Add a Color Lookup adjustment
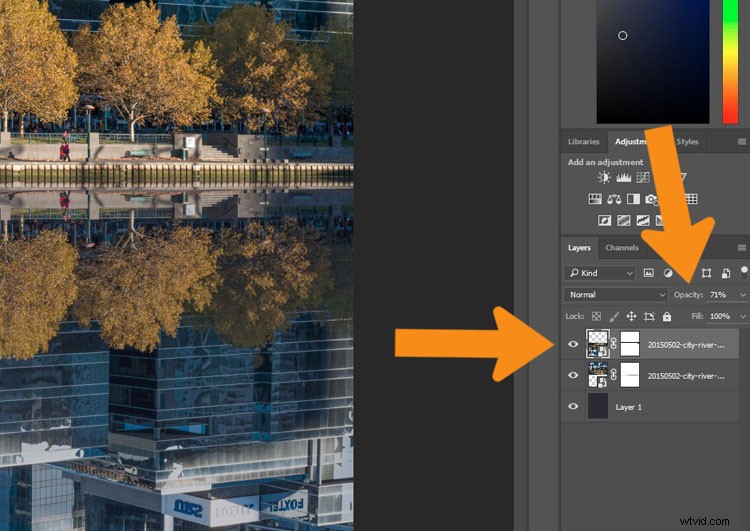 pyautogui.click(x=692, y=199)
